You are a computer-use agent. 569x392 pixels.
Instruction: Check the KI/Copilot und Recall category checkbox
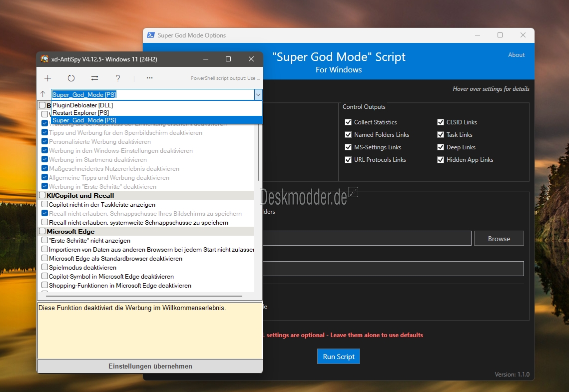[42, 195]
